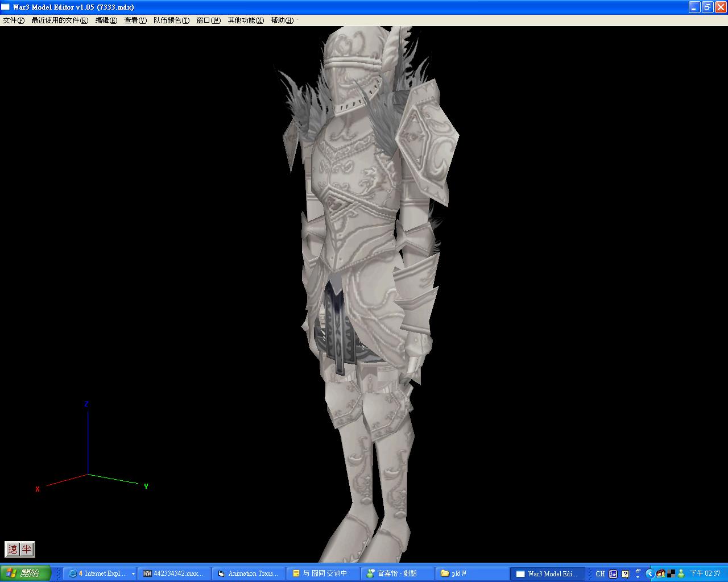The height and width of the screenshot is (582, 728).
Task: Click the green person messenger tray icon
Action: [681, 573]
